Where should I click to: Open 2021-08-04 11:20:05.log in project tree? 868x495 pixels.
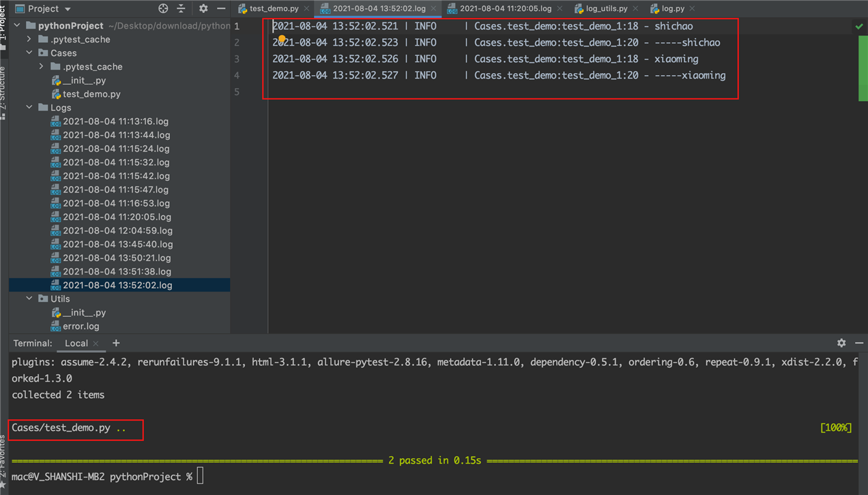(117, 216)
